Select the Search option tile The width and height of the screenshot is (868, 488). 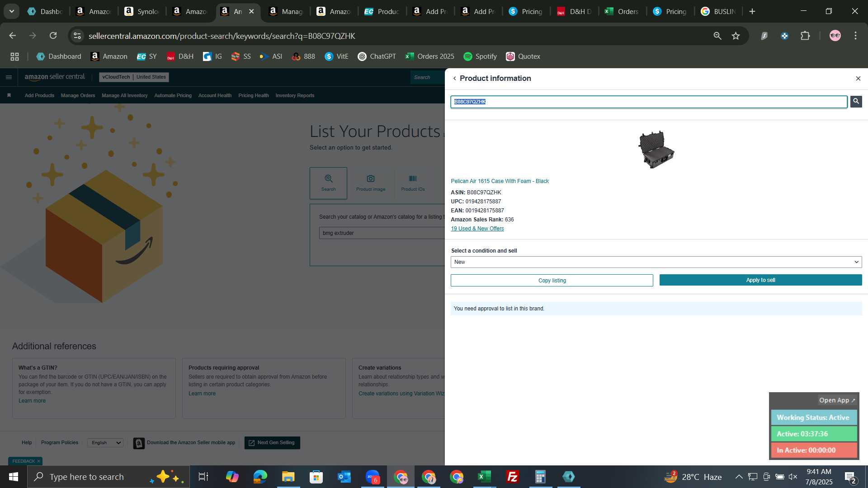pyautogui.click(x=328, y=183)
